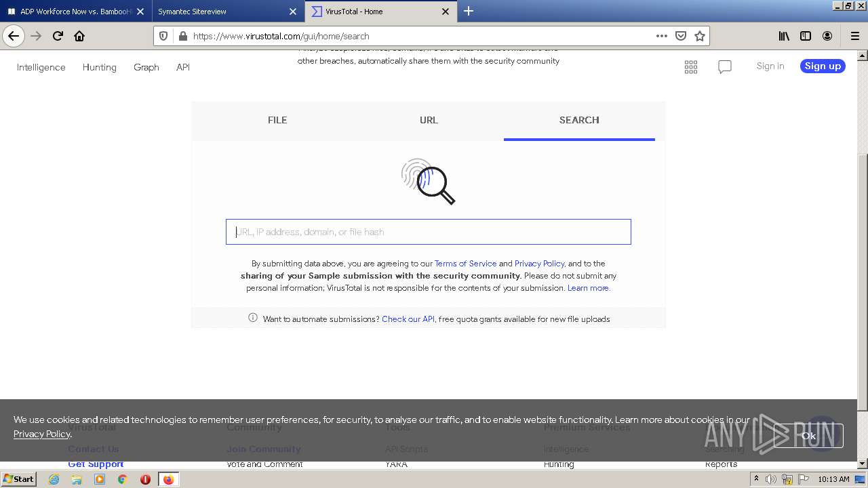Open Privacy Policy in cookie banner
Screen dimensions: 868x488
[x=41, y=434]
